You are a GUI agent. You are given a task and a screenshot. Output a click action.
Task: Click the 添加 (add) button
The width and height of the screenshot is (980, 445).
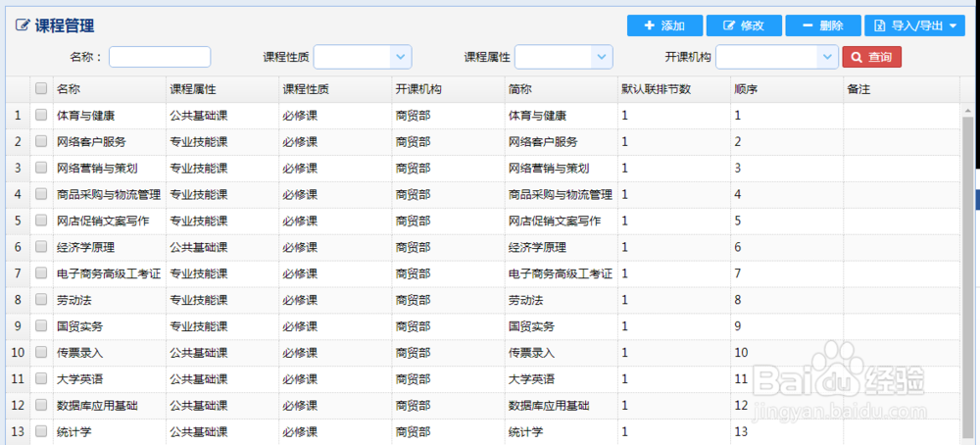(665, 25)
